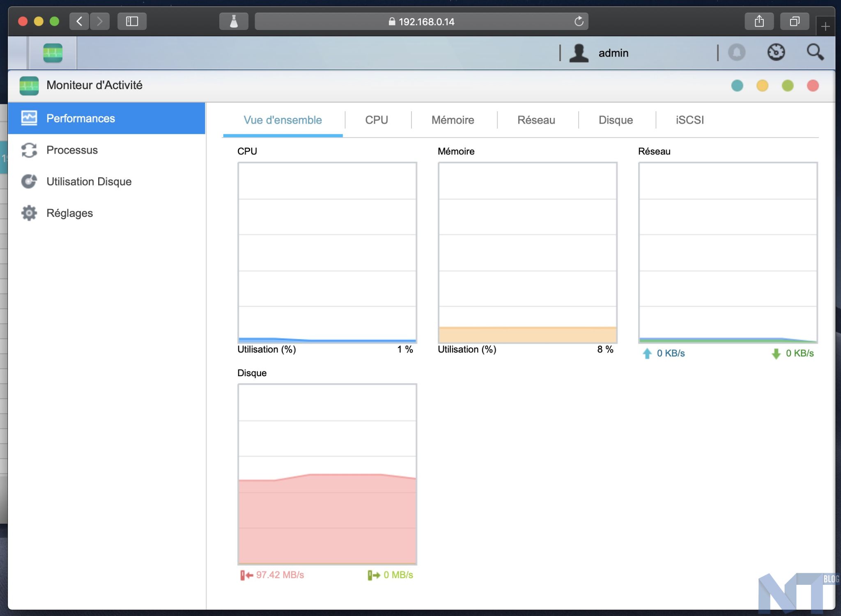
Task: Switch to the Mémoire tab
Action: pos(453,120)
